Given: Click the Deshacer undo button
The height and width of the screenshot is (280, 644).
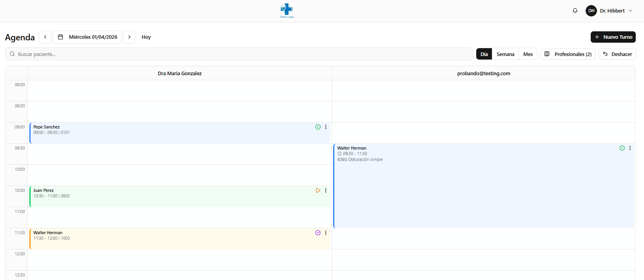Looking at the screenshot, I should coord(617,54).
